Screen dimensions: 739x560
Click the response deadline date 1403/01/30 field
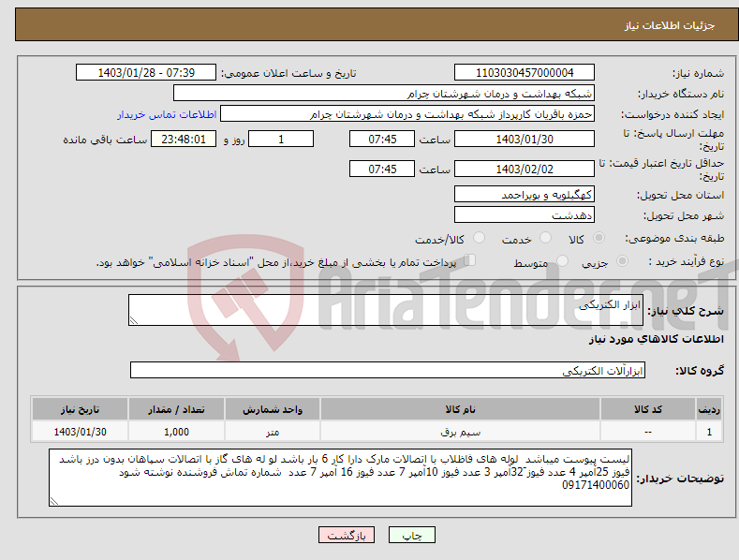[525, 139]
